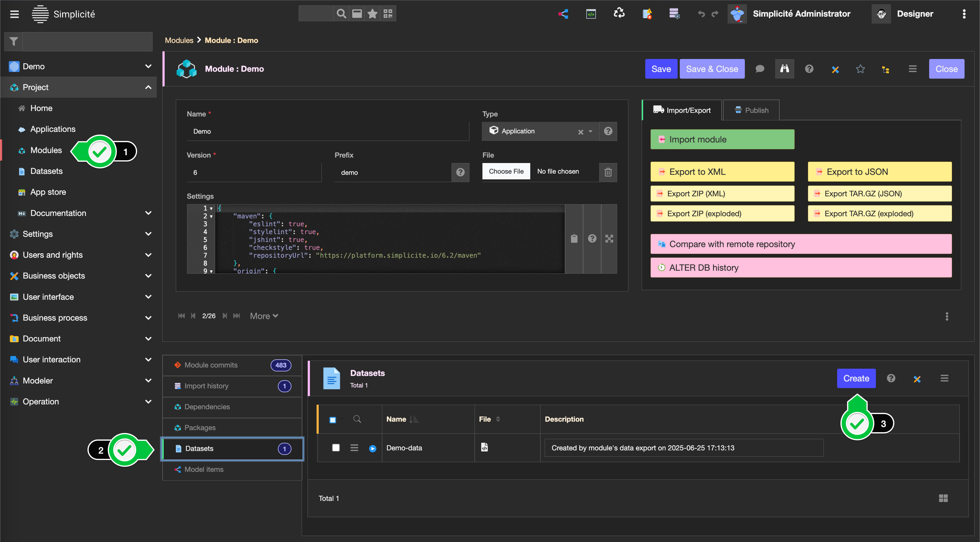
Task: Click into the Version input field
Action: click(254, 173)
